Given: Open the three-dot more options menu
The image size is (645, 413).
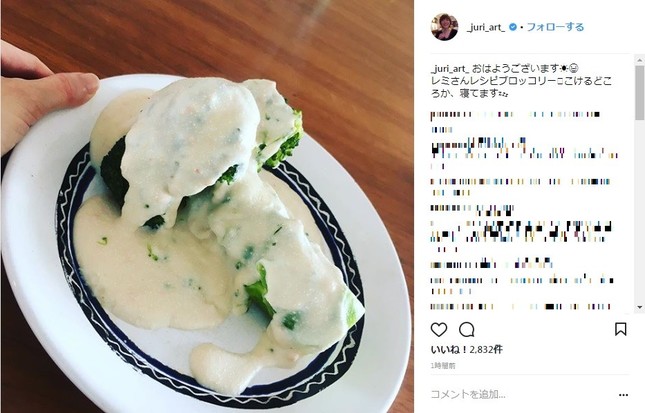Looking at the screenshot, I should click(x=623, y=395).
